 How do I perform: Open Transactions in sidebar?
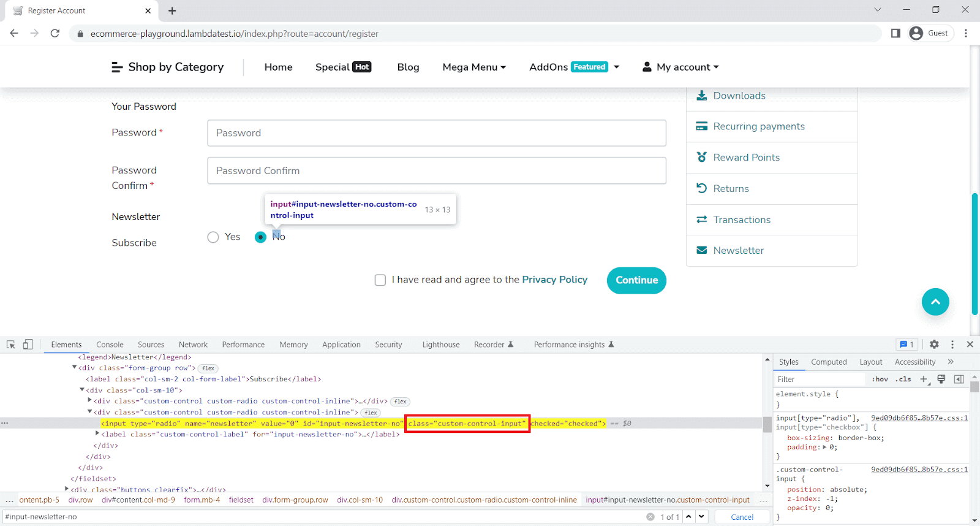733,219
